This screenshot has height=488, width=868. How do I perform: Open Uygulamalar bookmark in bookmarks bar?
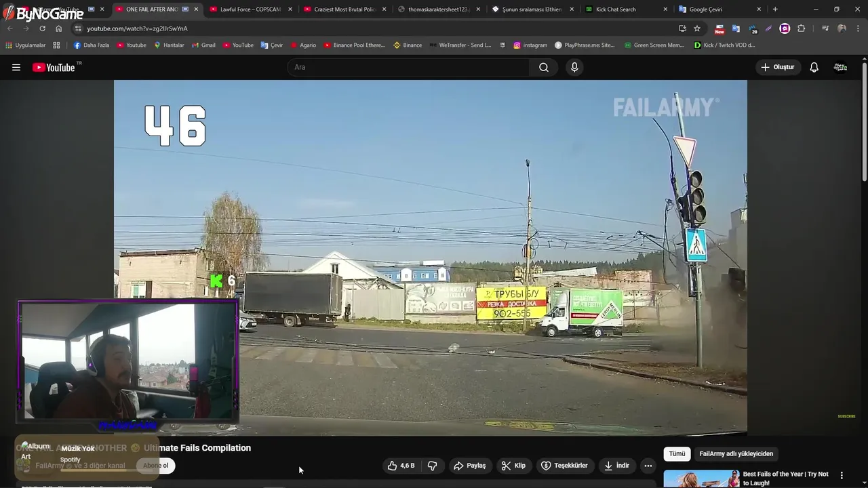26,45
